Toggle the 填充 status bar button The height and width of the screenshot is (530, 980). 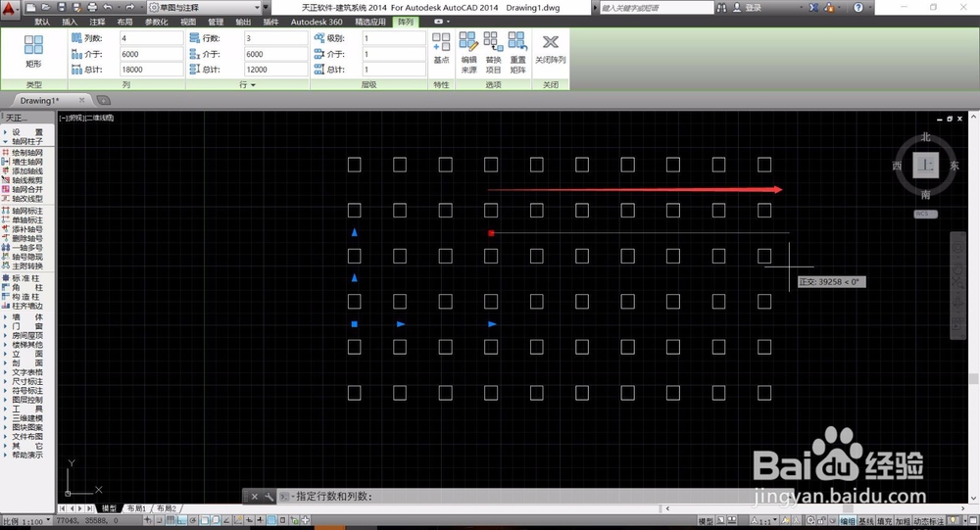884,521
